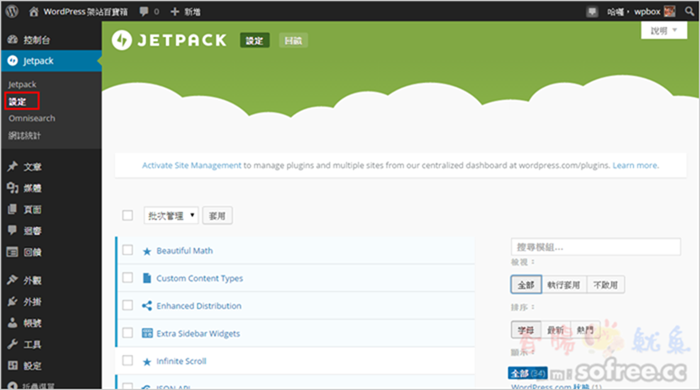The height and width of the screenshot is (390, 700).
Task: Select the active modules view filter button
Action: [563, 284]
